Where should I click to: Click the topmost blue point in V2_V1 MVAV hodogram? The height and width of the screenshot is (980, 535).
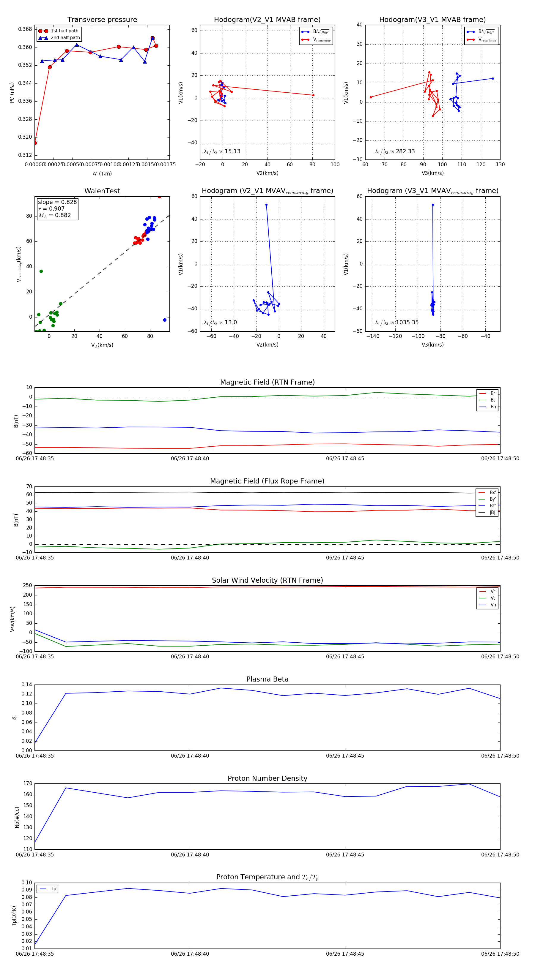pyautogui.click(x=266, y=205)
